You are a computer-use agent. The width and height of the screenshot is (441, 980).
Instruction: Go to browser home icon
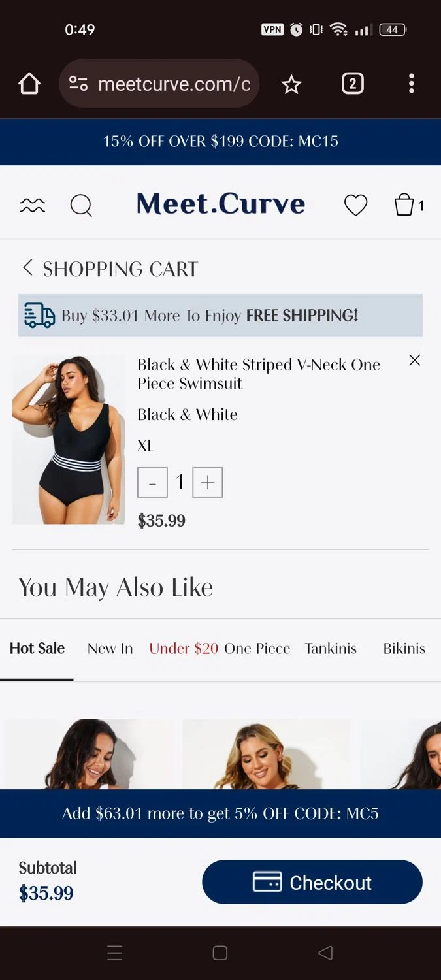(29, 84)
